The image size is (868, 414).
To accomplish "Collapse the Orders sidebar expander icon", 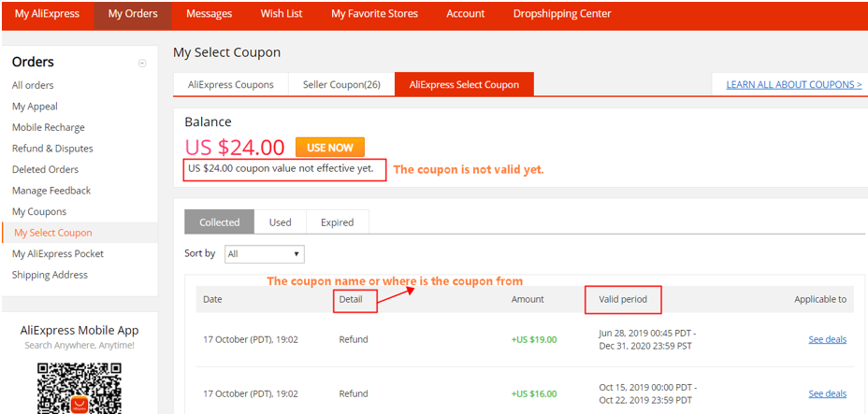I will (x=142, y=64).
